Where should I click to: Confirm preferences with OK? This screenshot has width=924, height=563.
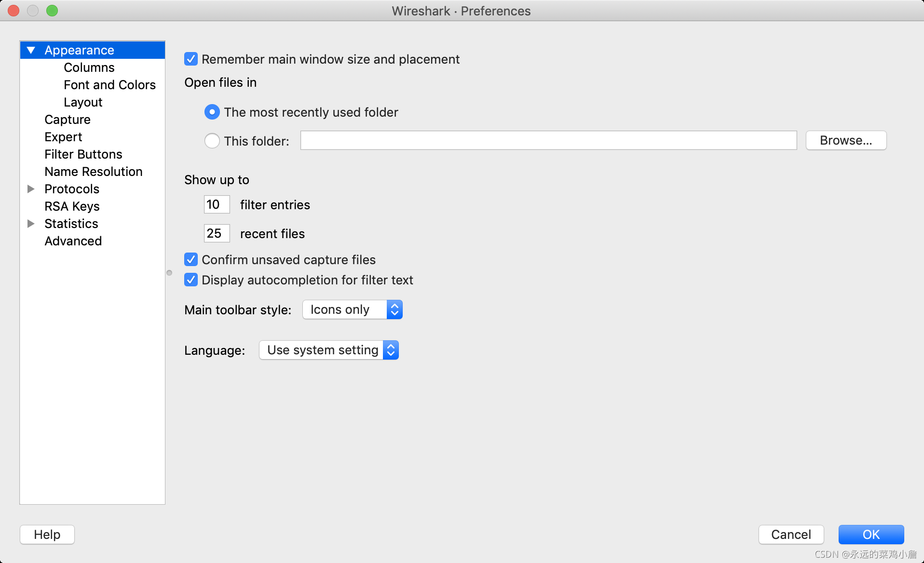click(871, 535)
